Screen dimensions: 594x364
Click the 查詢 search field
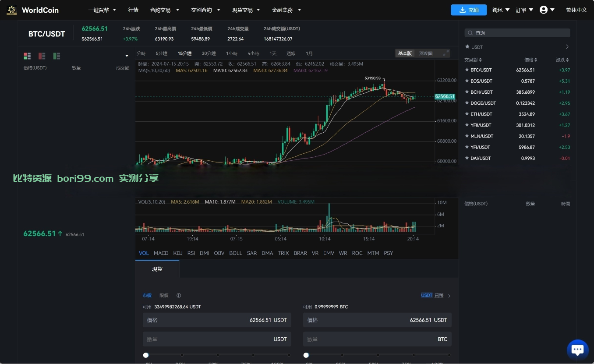[517, 33]
